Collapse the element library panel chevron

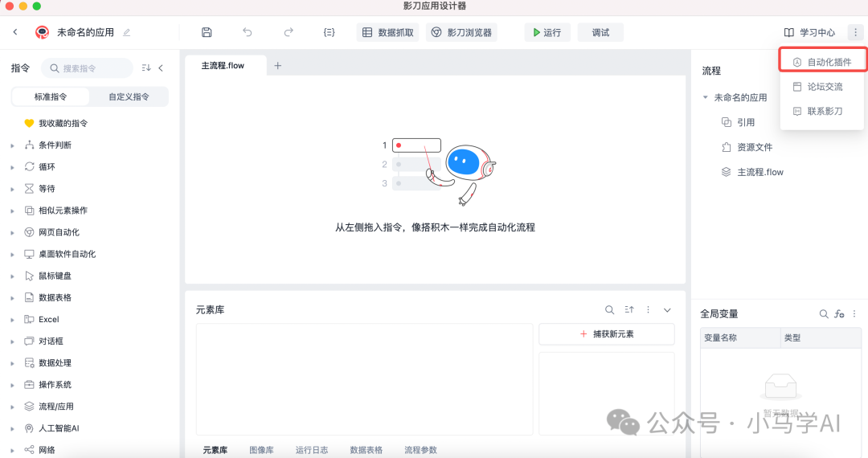coord(668,310)
